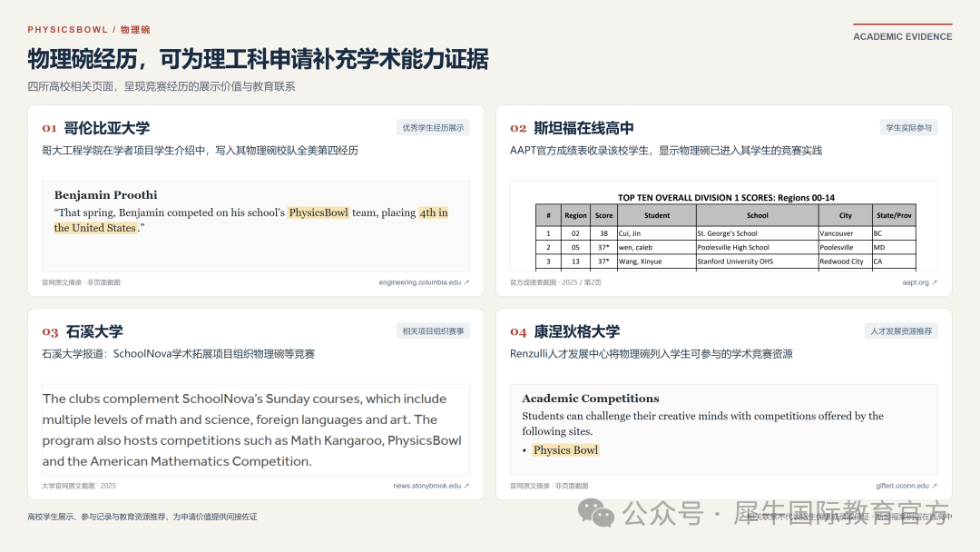Click the 37* score in Wang, Xinyue's row

point(603,261)
